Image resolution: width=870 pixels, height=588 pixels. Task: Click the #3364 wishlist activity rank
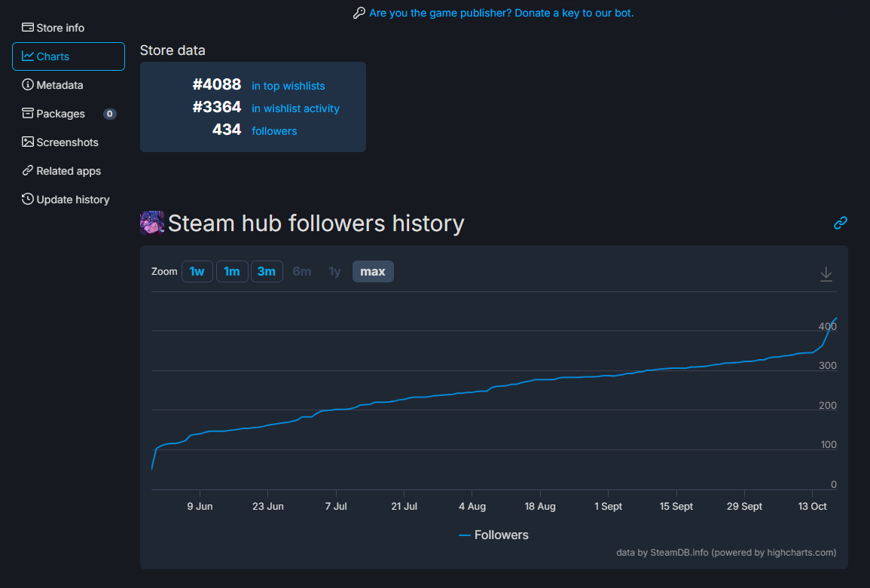216,107
